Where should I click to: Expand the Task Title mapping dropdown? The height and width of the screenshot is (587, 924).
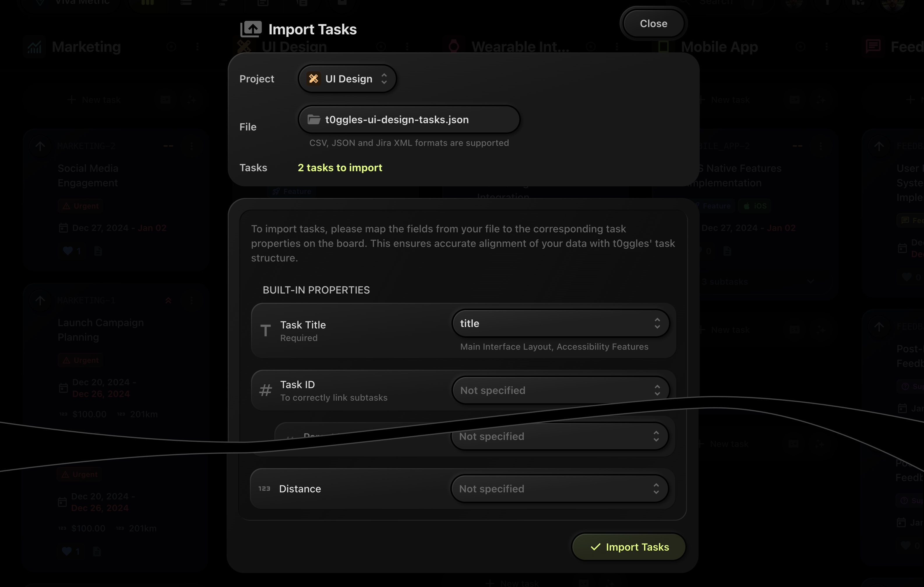tap(561, 323)
